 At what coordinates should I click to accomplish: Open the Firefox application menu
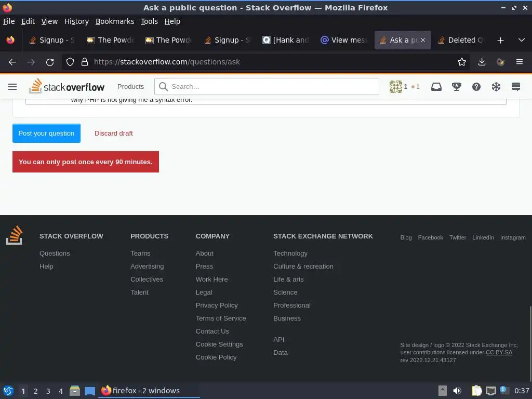coord(520,62)
